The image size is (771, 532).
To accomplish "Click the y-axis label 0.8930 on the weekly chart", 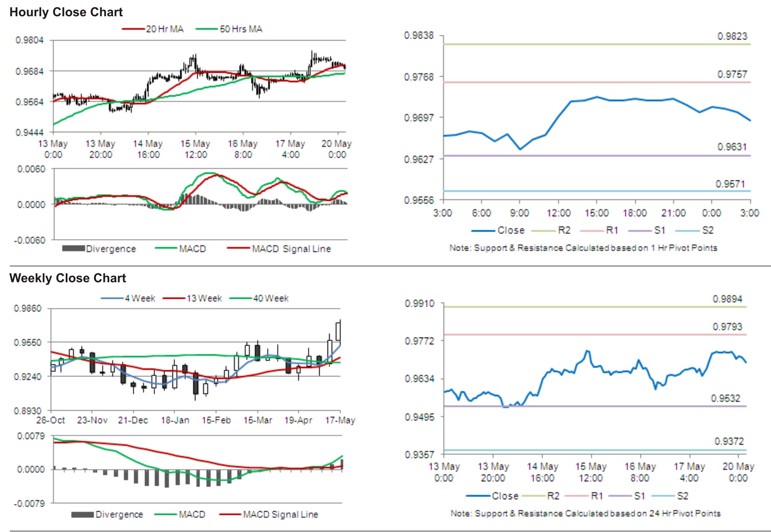I will [x=28, y=411].
